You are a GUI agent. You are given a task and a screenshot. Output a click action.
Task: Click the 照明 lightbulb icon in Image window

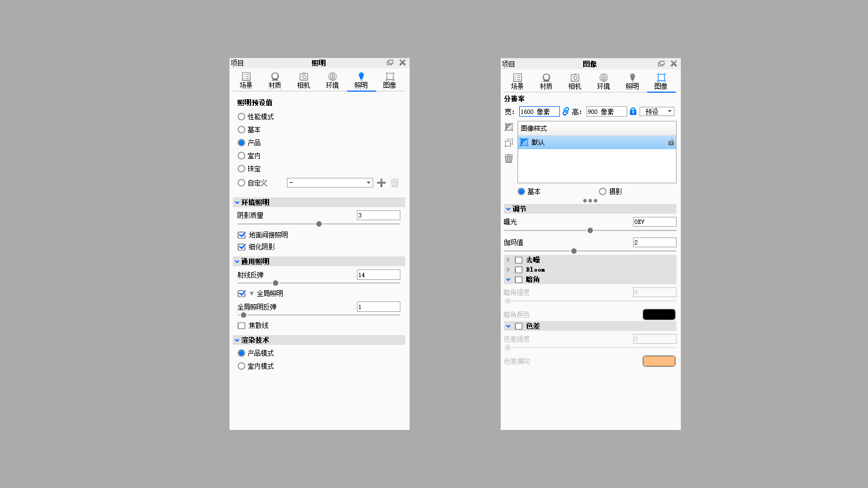click(632, 80)
